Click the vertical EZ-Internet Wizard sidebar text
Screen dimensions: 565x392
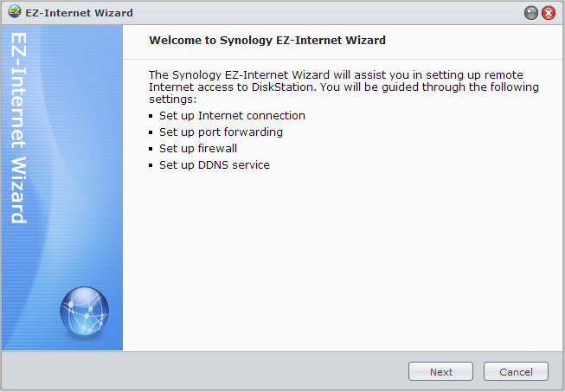[x=19, y=128]
